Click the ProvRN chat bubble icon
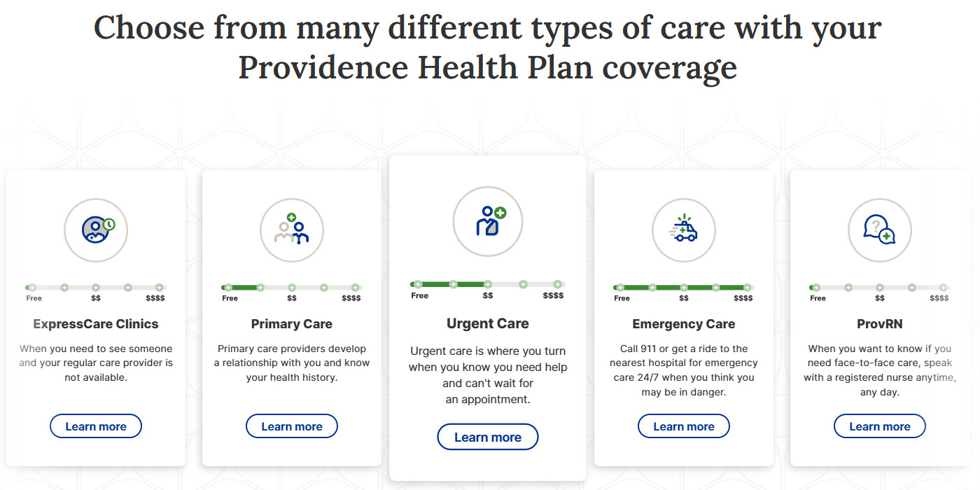Image resolution: width=980 pixels, height=490 pixels. [x=880, y=230]
